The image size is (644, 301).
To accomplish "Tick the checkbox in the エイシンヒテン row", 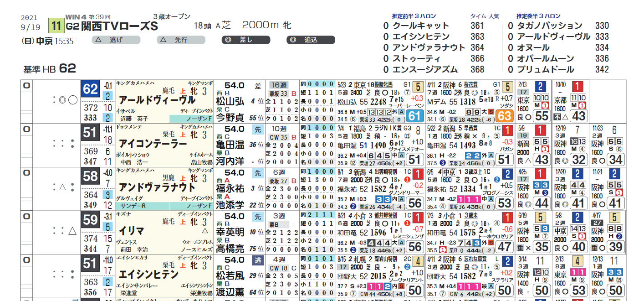I will point(27,260).
